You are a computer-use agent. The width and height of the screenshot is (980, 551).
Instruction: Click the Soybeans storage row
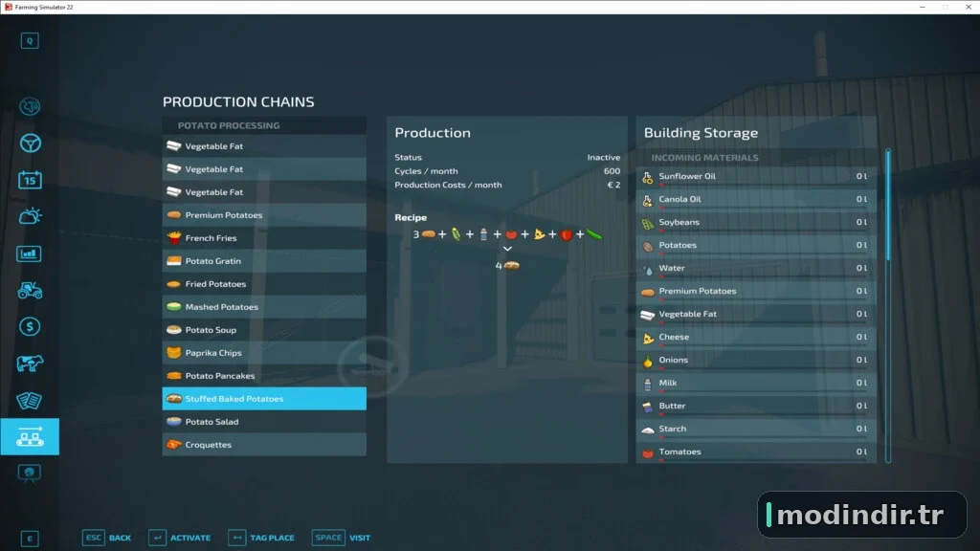pyautogui.click(x=756, y=222)
